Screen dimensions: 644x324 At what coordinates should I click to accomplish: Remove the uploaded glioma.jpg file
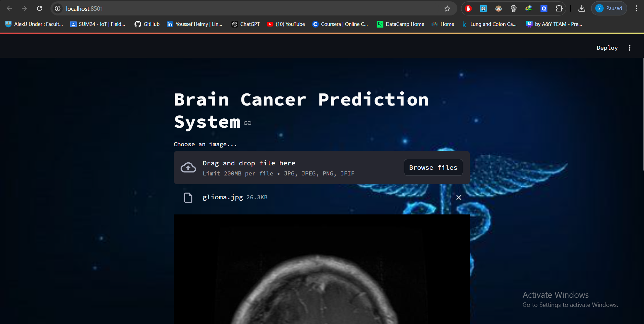coord(459,197)
